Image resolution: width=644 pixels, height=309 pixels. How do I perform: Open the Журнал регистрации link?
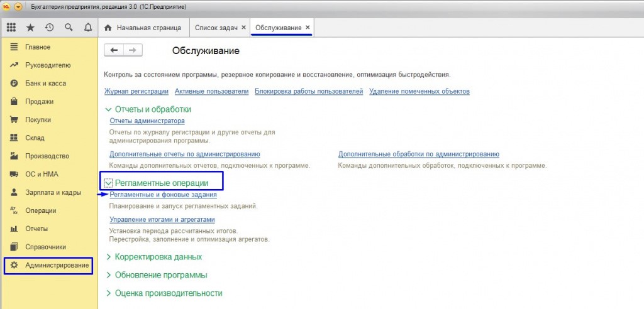pos(136,91)
